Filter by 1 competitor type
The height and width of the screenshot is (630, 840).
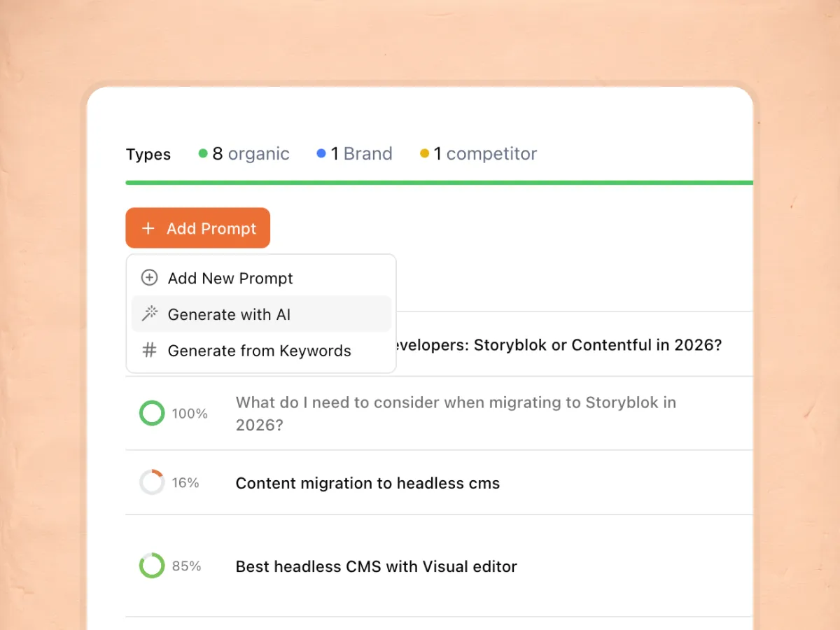tap(484, 154)
